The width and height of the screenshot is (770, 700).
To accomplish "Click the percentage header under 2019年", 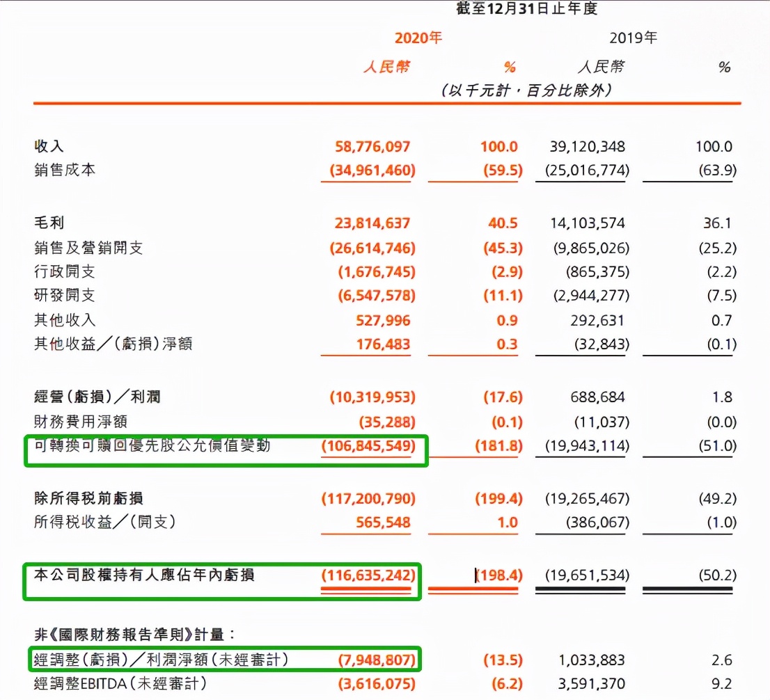I will (724, 67).
